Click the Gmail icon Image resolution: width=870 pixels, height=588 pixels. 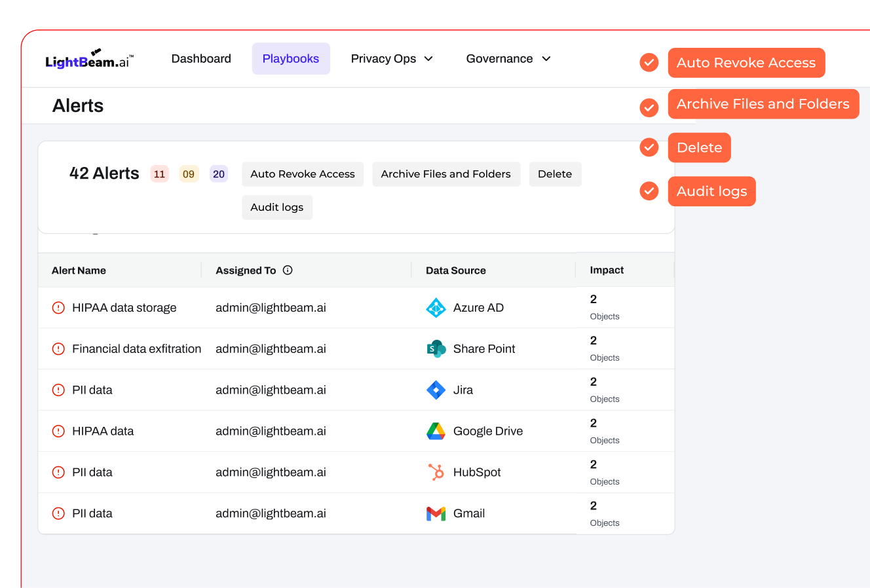[x=436, y=513]
